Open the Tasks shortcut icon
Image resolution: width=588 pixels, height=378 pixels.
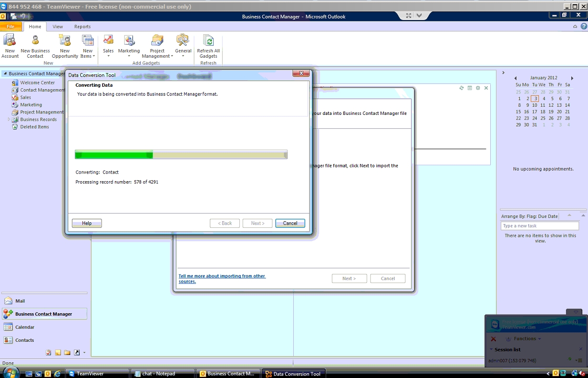[49, 353]
